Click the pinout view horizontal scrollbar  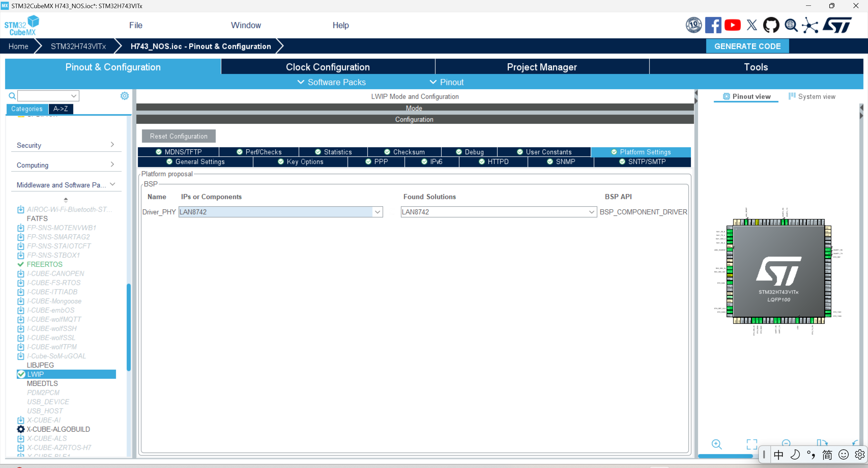coord(726,456)
